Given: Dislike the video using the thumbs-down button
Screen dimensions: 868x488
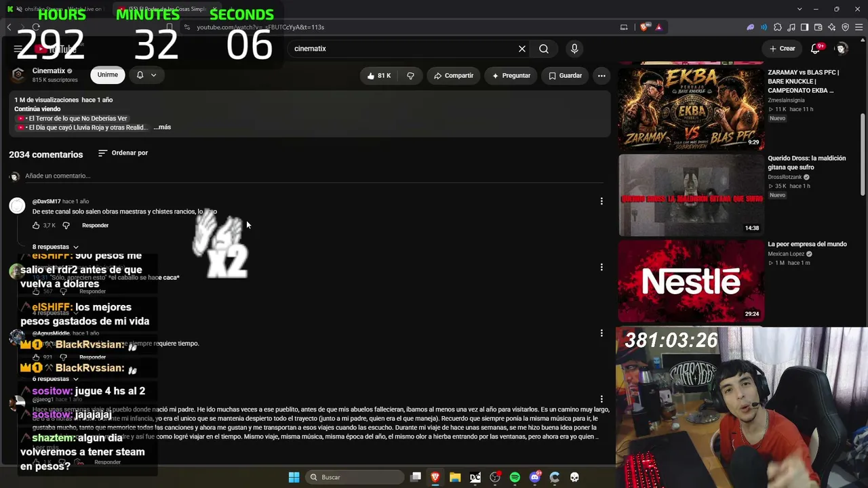Looking at the screenshot, I should (x=410, y=76).
